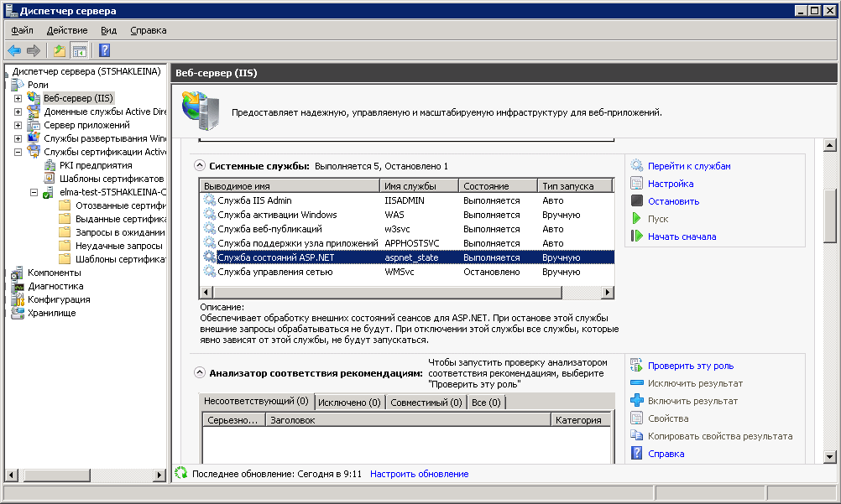The width and height of the screenshot is (841, 504).
Task: Expand the Веб-сервер (IIS) tree node
Action: point(18,98)
